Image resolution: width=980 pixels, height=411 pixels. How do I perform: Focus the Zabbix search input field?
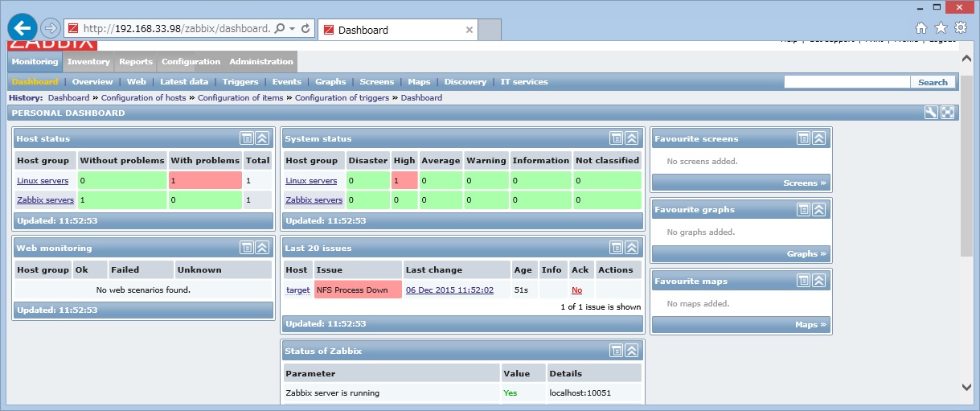click(x=847, y=82)
